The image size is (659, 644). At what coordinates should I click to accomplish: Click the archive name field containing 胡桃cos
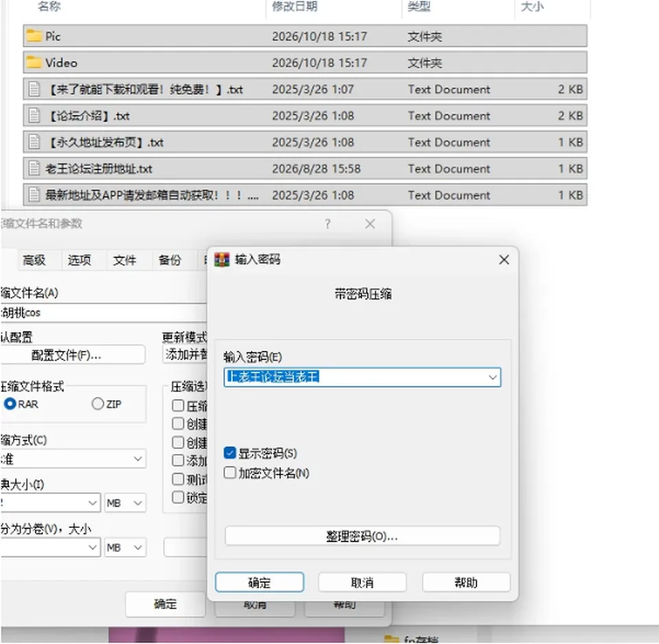(104, 313)
